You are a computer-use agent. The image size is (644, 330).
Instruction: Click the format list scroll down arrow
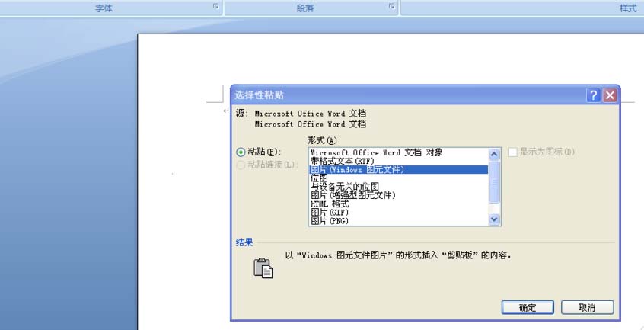pos(494,219)
